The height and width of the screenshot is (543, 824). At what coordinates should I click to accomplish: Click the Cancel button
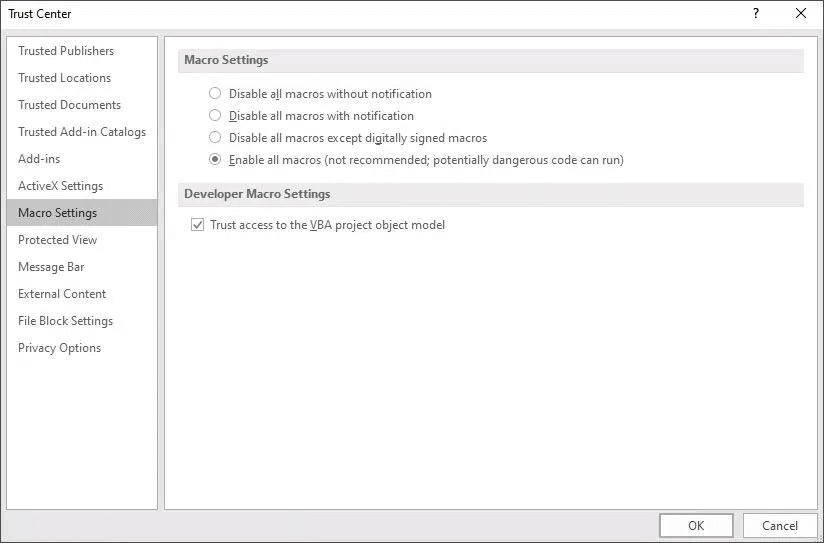(779, 525)
